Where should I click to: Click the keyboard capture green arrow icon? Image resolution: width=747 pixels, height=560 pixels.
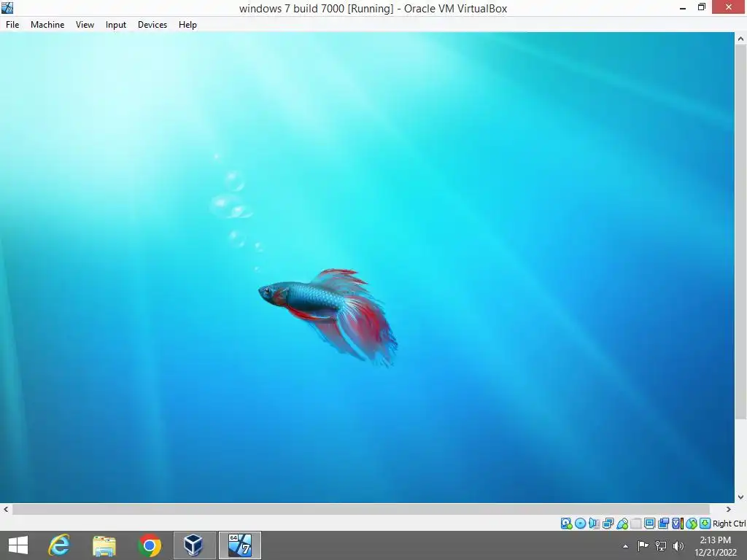point(705,524)
